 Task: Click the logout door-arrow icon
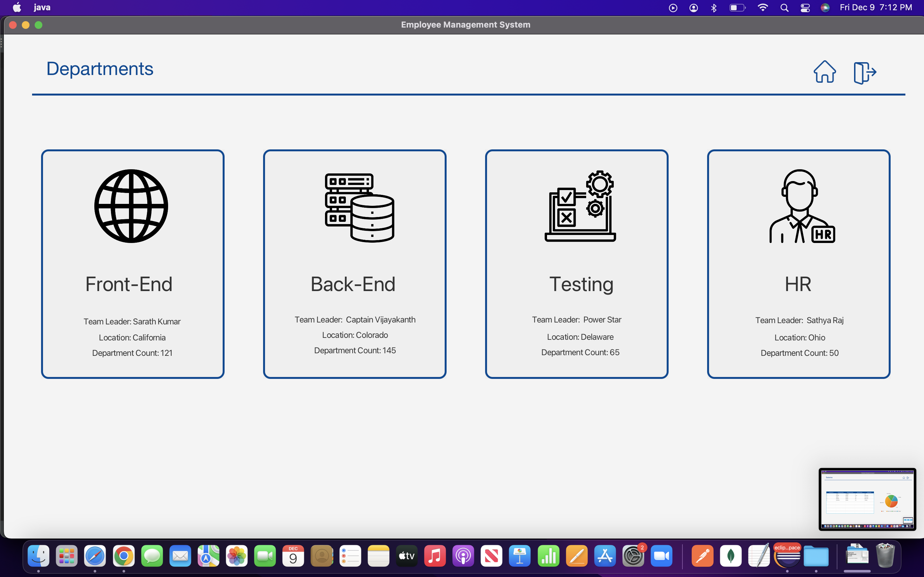point(865,72)
